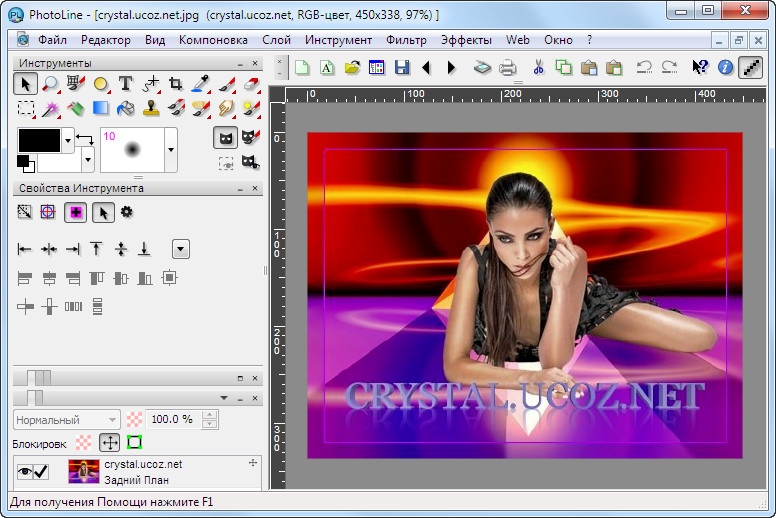Click the opacity 100.0 % field
This screenshot has width=776, height=518.
pyautogui.click(x=174, y=420)
